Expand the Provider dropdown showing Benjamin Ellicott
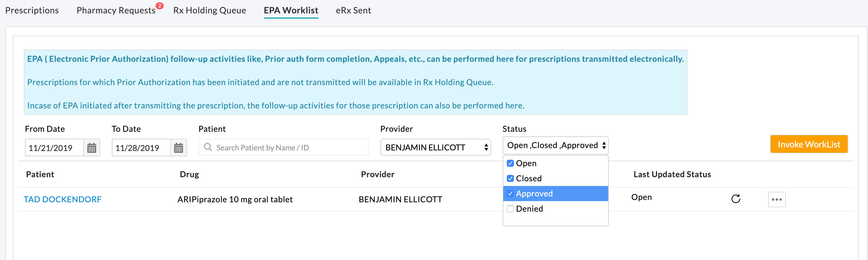 [x=435, y=147]
